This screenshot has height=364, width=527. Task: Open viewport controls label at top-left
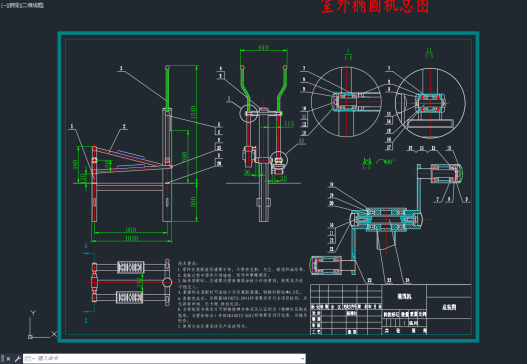(x=22, y=5)
